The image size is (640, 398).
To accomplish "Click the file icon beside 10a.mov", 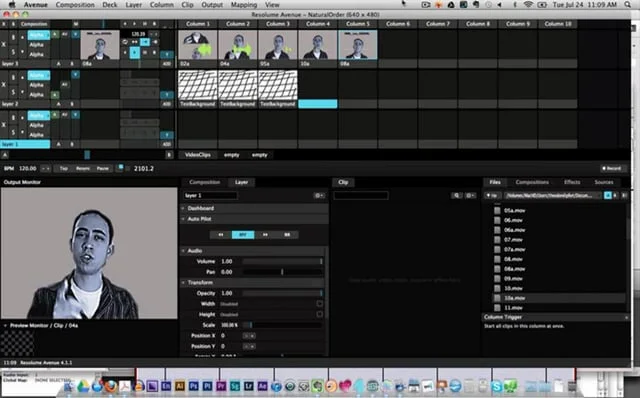I will tap(497, 298).
